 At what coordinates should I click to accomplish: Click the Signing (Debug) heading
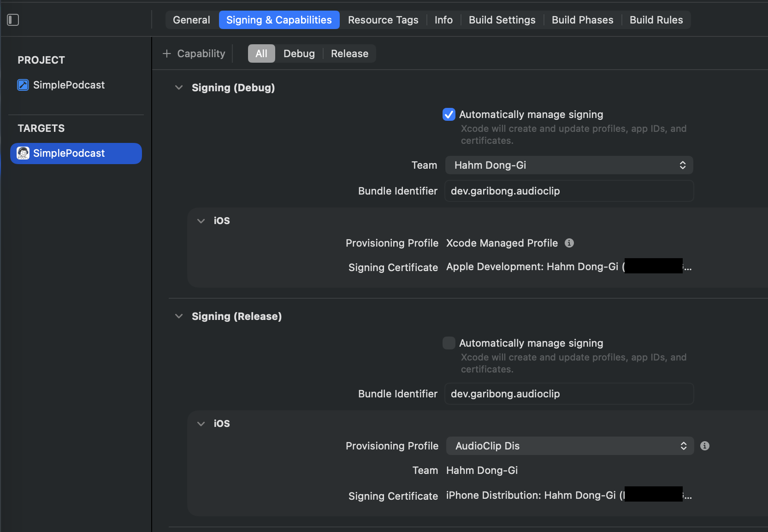tap(233, 88)
